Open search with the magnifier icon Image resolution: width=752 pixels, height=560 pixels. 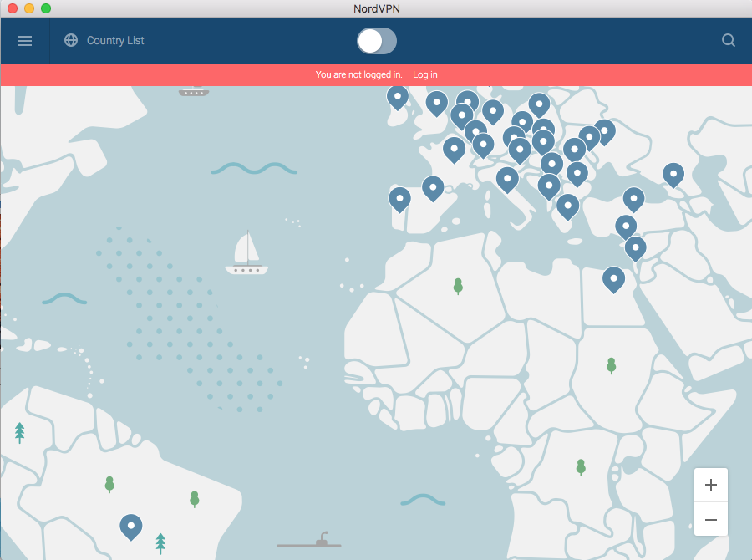click(729, 40)
